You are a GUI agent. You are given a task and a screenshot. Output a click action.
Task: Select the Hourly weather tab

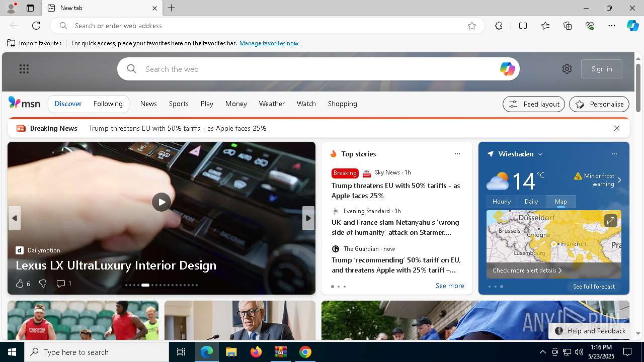click(502, 201)
